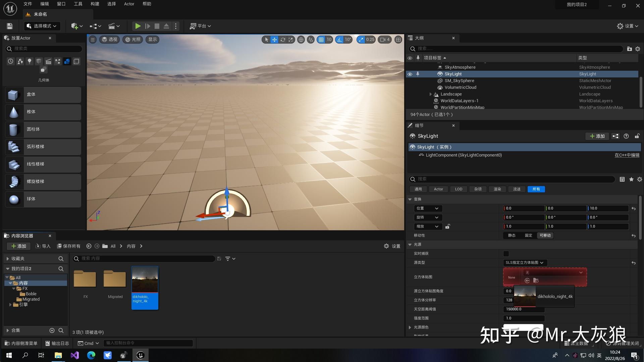Viewport: 644px width, 362px height.
Task: Open the 选择模式 mode dropdown
Action: [x=42, y=26]
